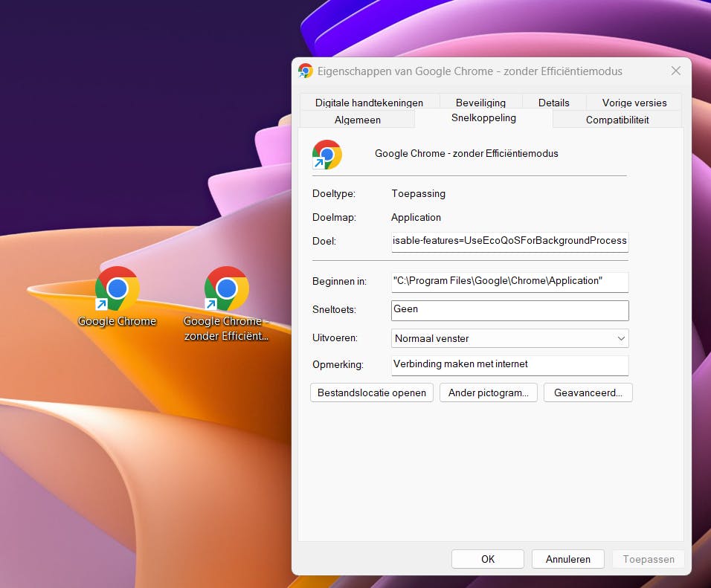Click the Google Chrome desktop icon label
This screenshot has height=588, width=711.
click(117, 321)
